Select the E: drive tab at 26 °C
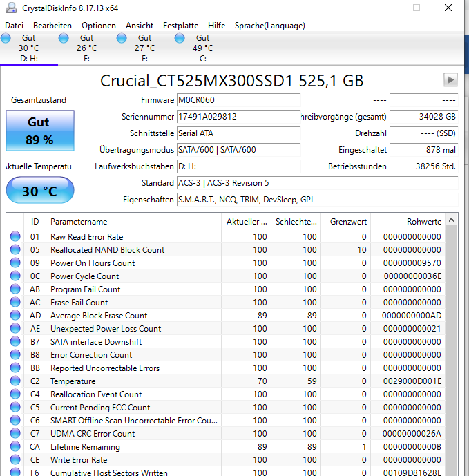Image resolution: width=469 pixels, height=476 pixels. pos(87,48)
